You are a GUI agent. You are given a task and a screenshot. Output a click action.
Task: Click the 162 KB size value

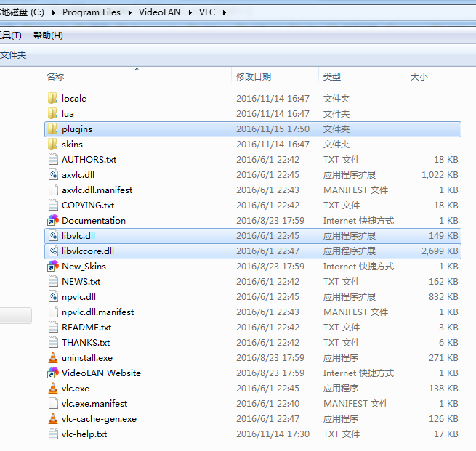tap(443, 282)
